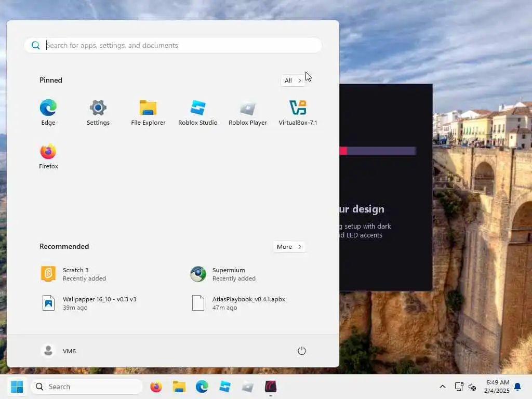Launch Roblox Studio pinned app
Screen dimensions: 532x399
[198, 113]
